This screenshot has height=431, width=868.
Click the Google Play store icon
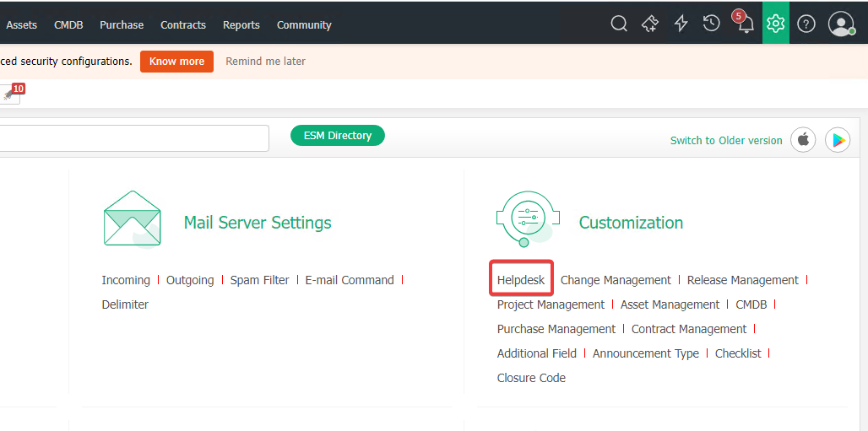point(837,140)
